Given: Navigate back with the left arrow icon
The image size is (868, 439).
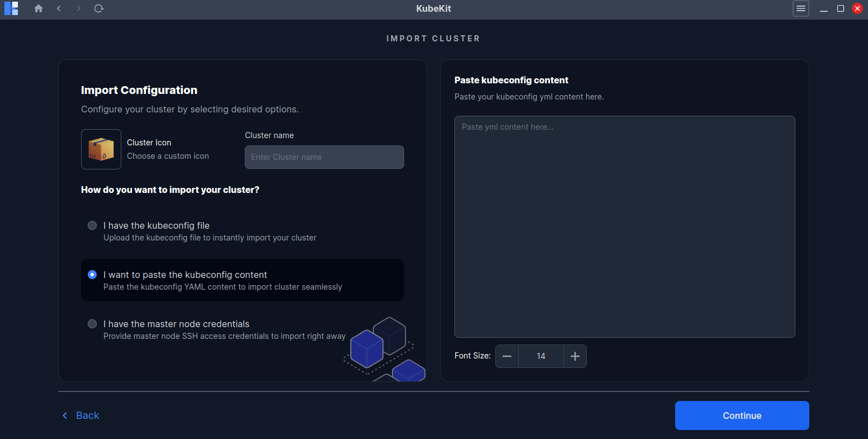Looking at the screenshot, I should click(x=59, y=8).
